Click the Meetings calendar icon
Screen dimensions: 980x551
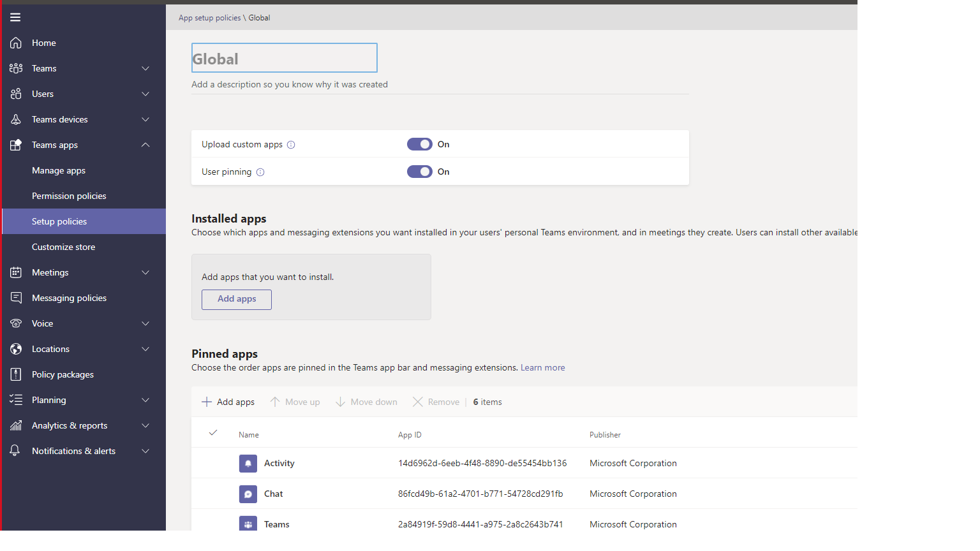coord(16,272)
